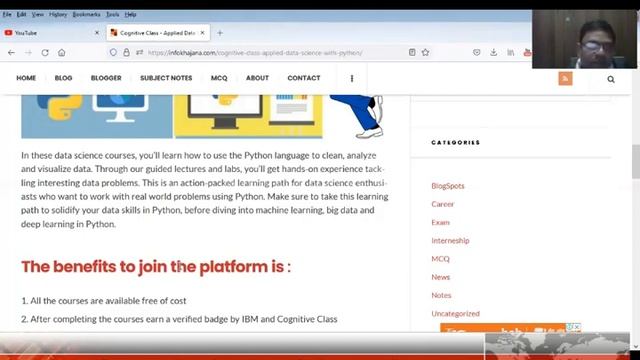The height and width of the screenshot is (360, 640).
Task: Click the orange RSS feed icon
Action: (x=565, y=79)
